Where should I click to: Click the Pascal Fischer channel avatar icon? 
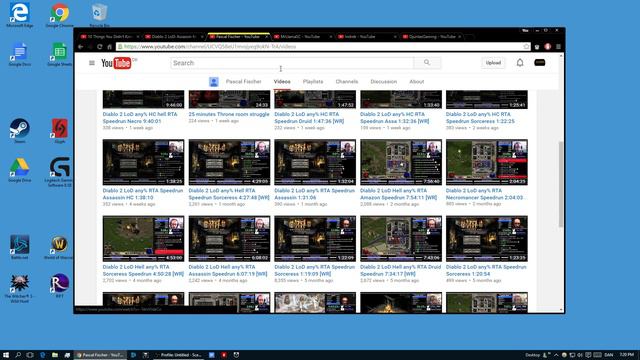click(213, 82)
